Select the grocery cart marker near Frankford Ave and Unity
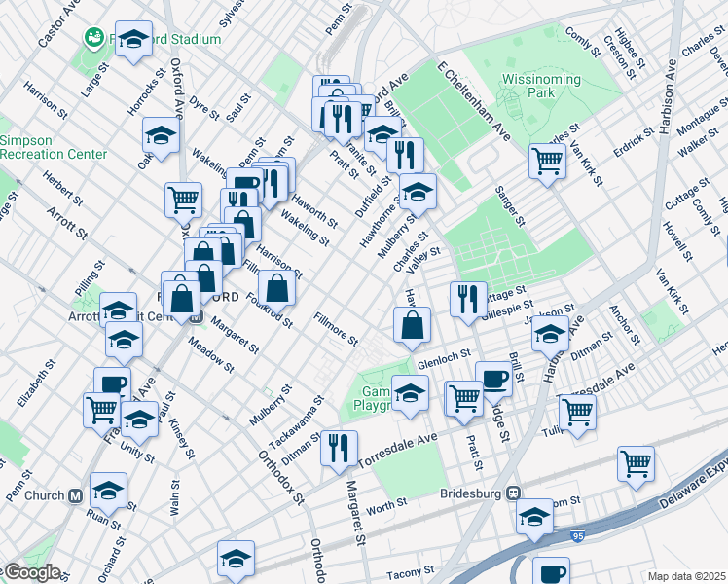This screenshot has width=728, height=584. [x=102, y=413]
